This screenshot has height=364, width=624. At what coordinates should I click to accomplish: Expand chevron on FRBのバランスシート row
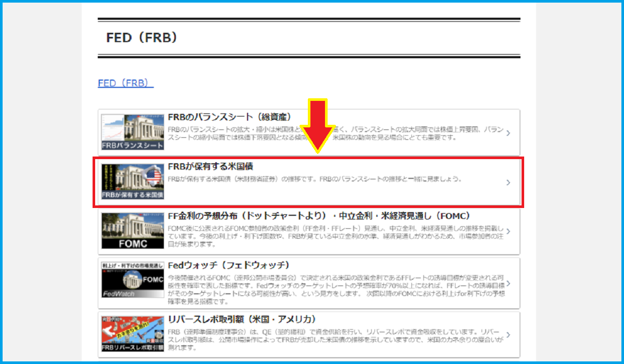click(508, 133)
